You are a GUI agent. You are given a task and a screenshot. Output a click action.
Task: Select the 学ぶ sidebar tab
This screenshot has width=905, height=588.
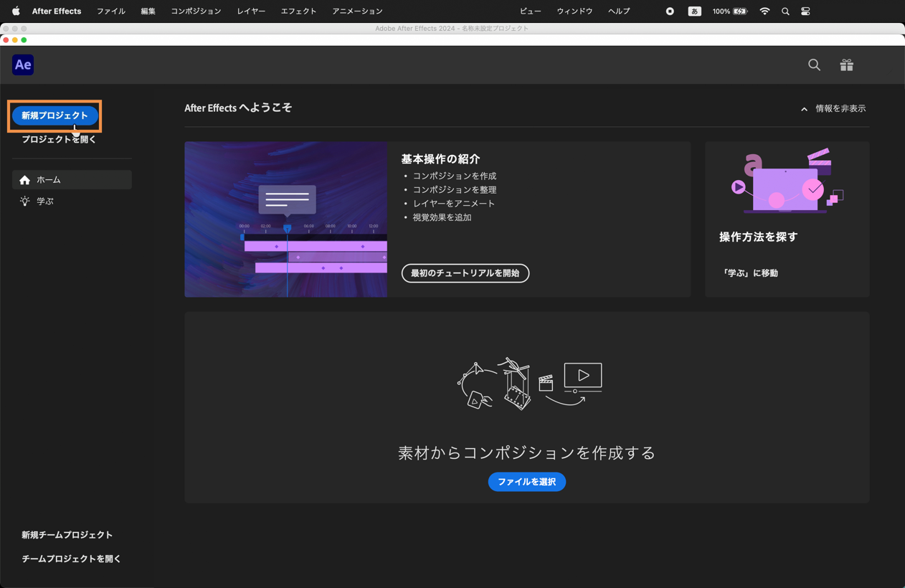tap(72, 201)
